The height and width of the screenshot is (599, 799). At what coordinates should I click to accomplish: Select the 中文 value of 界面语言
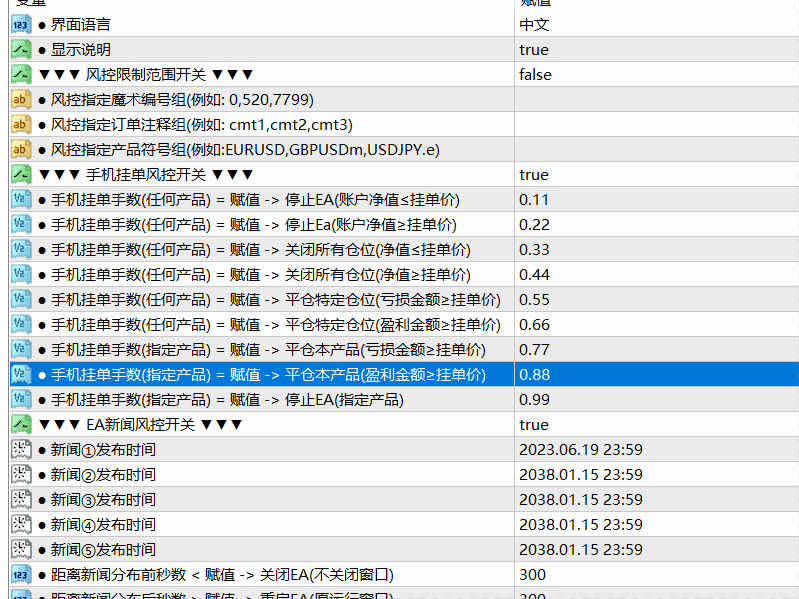534,24
